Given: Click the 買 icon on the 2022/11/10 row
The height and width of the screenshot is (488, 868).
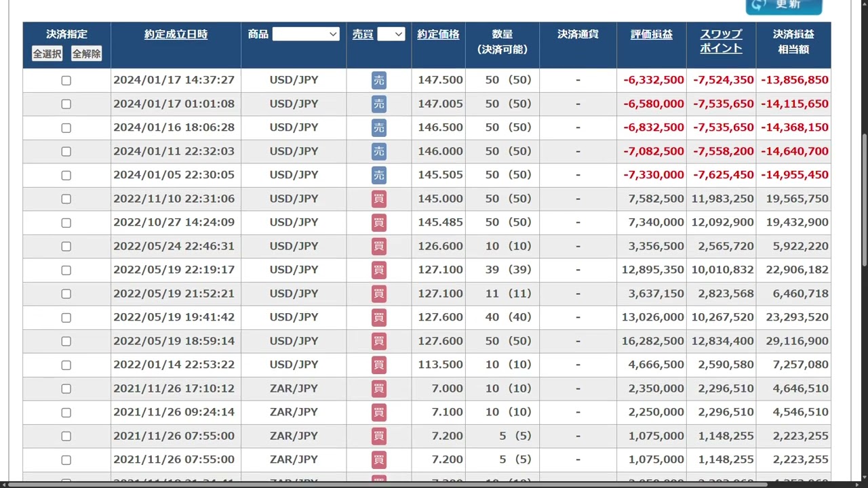Looking at the screenshot, I should click(x=378, y=199).
